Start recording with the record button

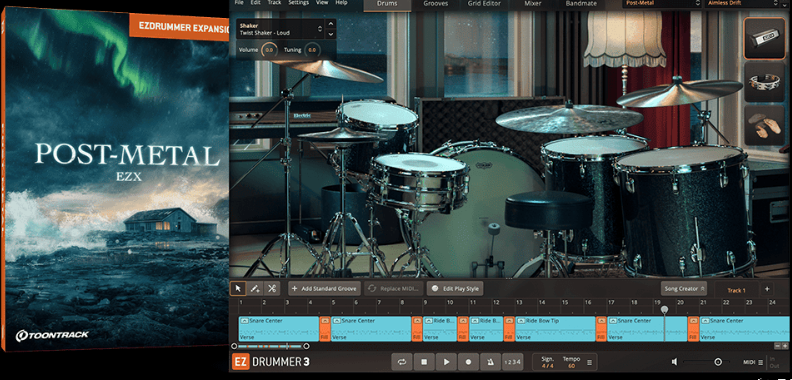click(x=468, y=362)
